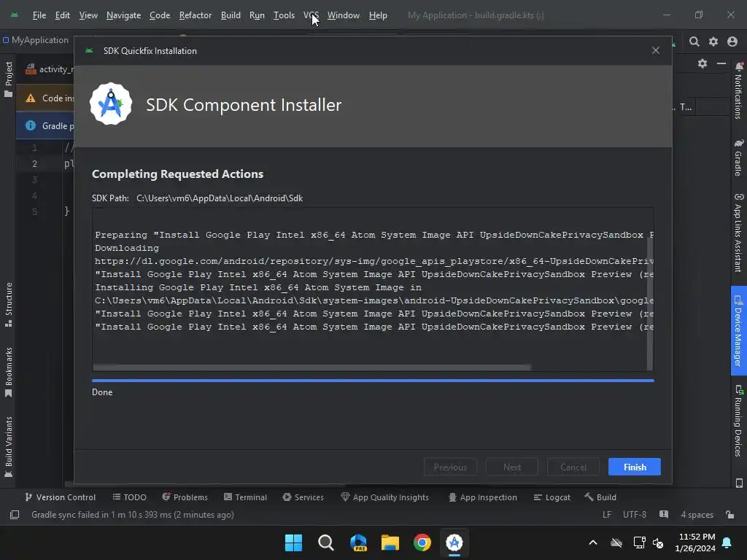The image size is (747, 560).
Task: Toggle the read-only lock icon
Action: coord(729,515)
